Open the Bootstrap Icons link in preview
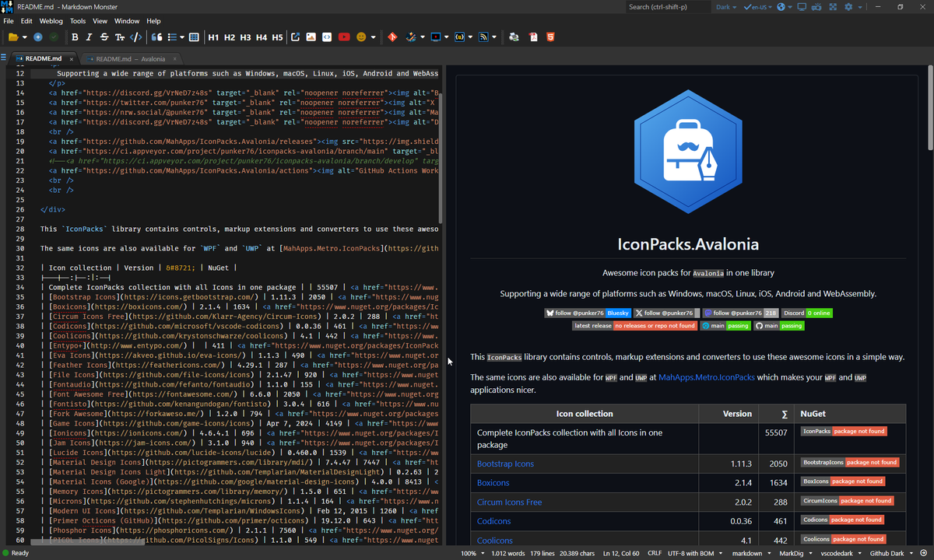 coord(505,464)
